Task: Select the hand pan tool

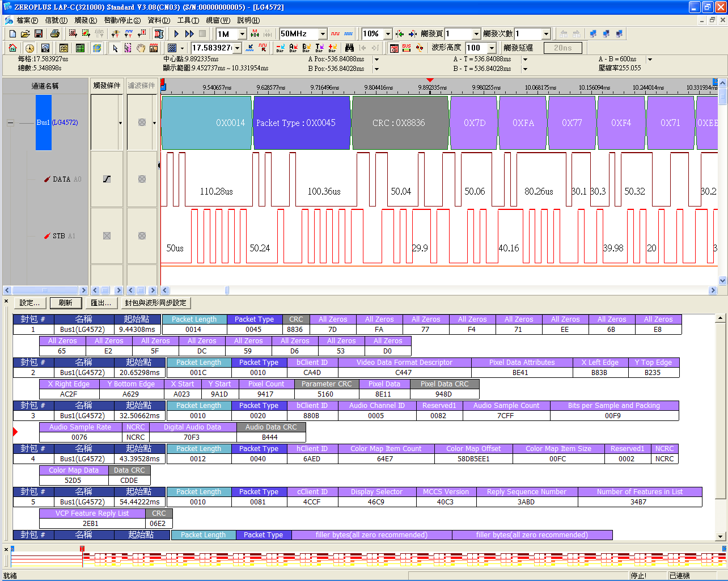Action: 141,48
